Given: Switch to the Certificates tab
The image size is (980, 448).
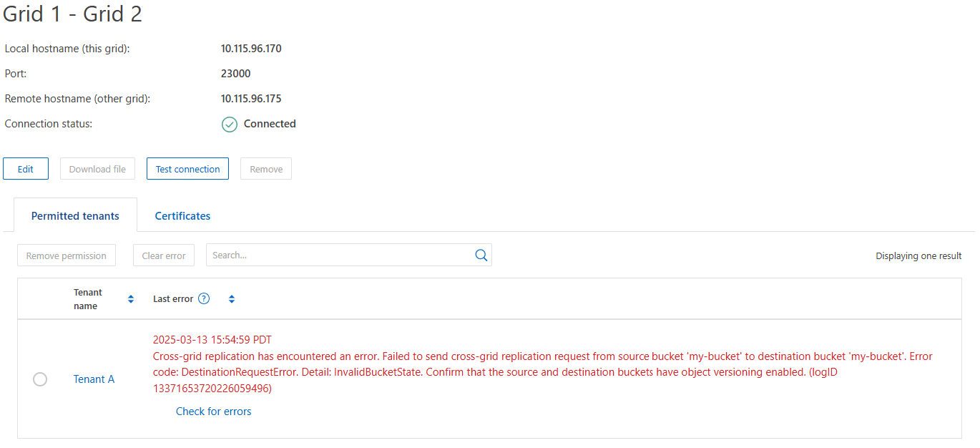Looking at the screenshot, I should (x=182, y=215).
